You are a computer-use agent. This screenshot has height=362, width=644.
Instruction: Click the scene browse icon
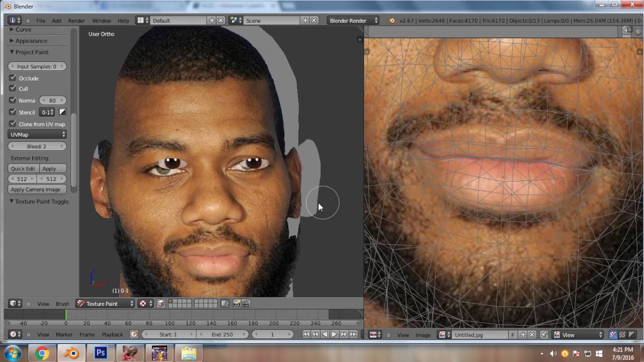click(235, 21)
